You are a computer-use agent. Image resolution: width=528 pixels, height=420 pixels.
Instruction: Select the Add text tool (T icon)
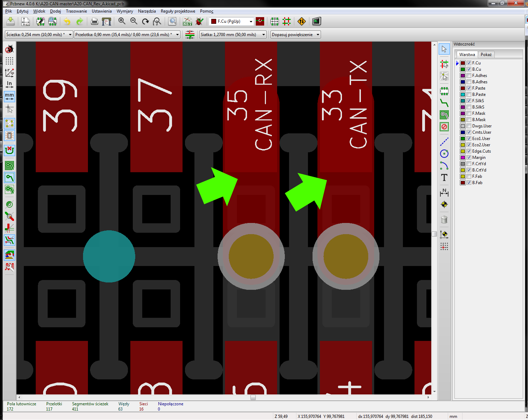click(444, 177)
